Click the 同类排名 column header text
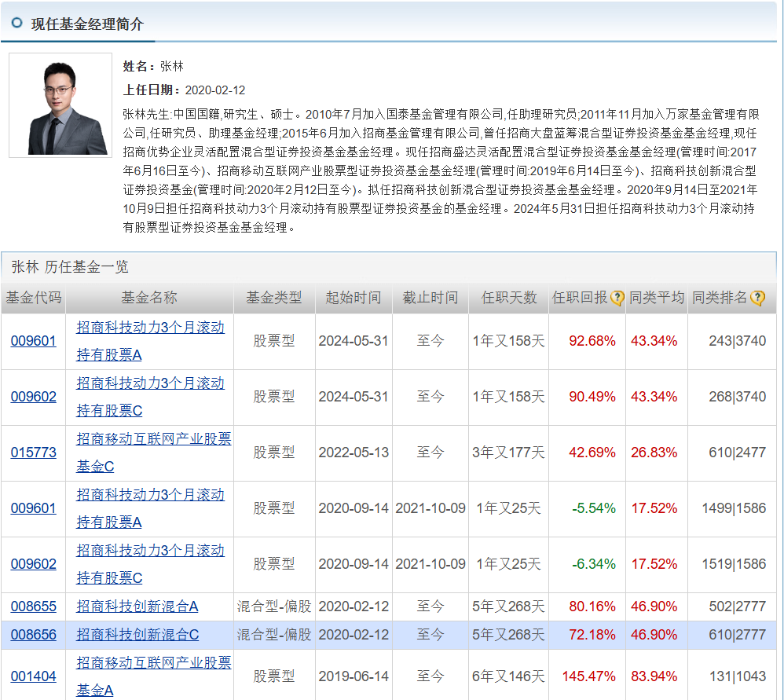784x700 pixels. 720,298
